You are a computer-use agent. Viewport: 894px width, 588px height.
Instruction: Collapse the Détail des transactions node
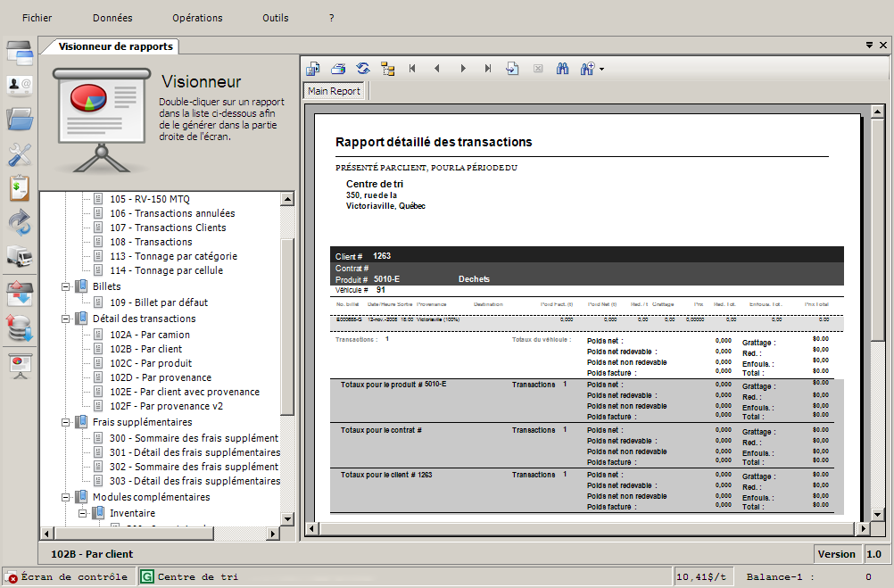(x=66, y=319)
